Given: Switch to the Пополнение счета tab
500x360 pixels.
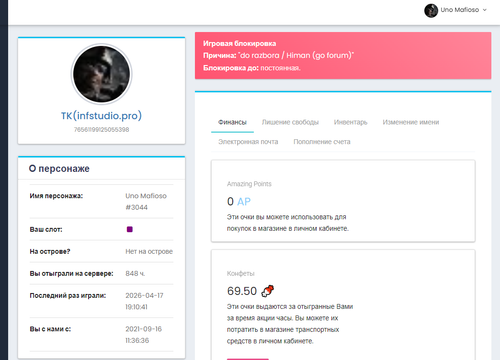Looking at the screenshot, I should coord(322,142).
